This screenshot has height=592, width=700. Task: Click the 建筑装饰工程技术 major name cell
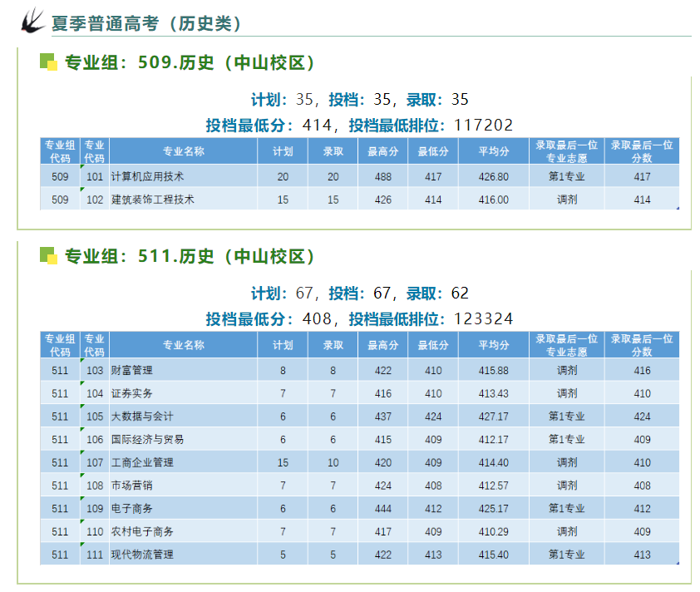pyautogui.click(x=184, y=200)
